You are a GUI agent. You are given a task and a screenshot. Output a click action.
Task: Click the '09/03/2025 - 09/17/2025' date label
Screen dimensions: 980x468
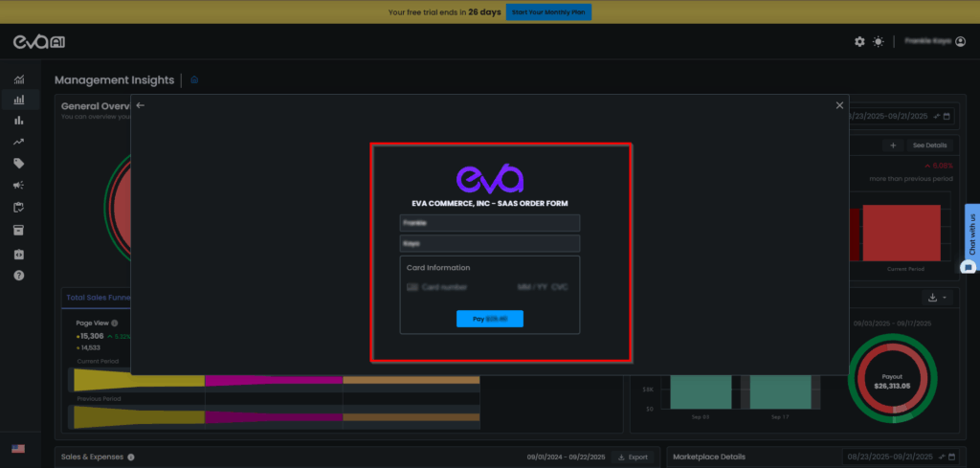(893, 323)
